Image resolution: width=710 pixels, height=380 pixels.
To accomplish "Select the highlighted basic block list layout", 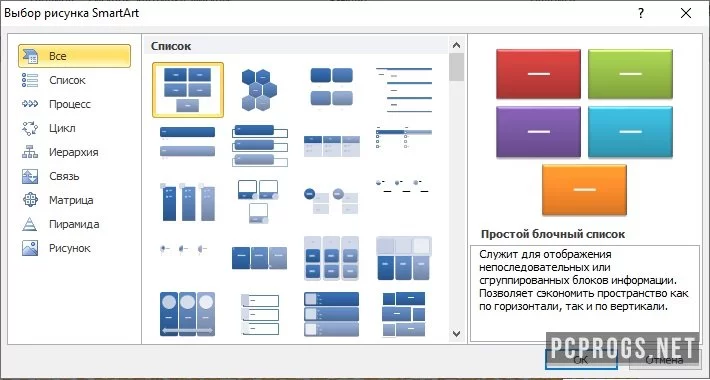I will tap(187, 90).
